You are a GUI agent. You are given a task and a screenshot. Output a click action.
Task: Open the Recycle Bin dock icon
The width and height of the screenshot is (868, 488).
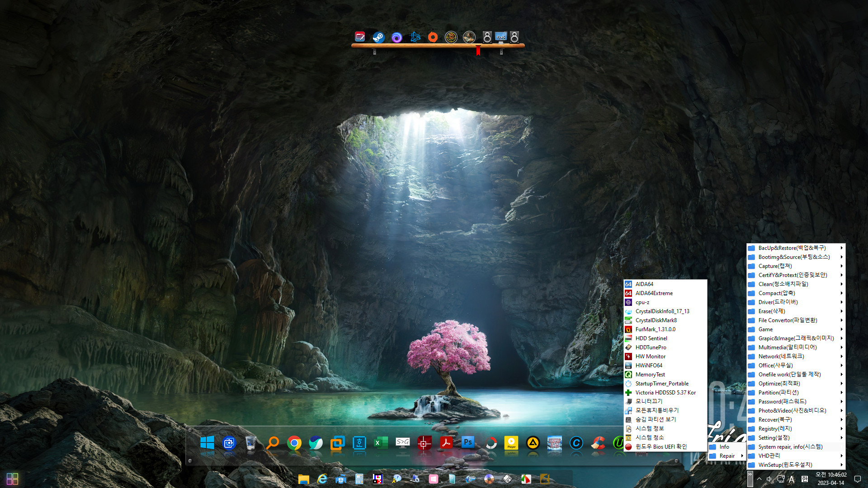coord(251,443)
